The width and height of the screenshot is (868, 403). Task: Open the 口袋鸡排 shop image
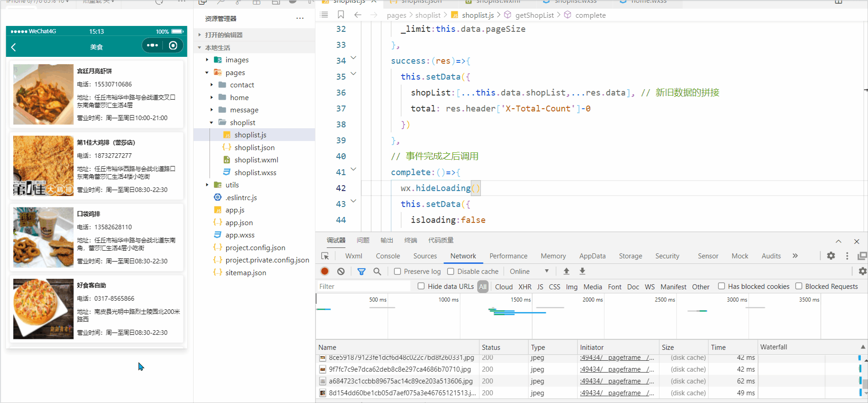pyautogui.click(x=43, y=237)
